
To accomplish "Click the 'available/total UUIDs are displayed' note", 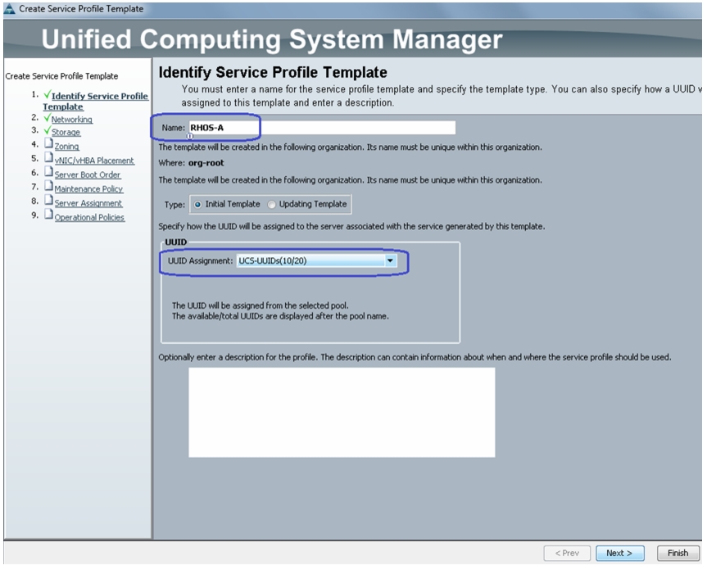I will (x=280, y=316).
